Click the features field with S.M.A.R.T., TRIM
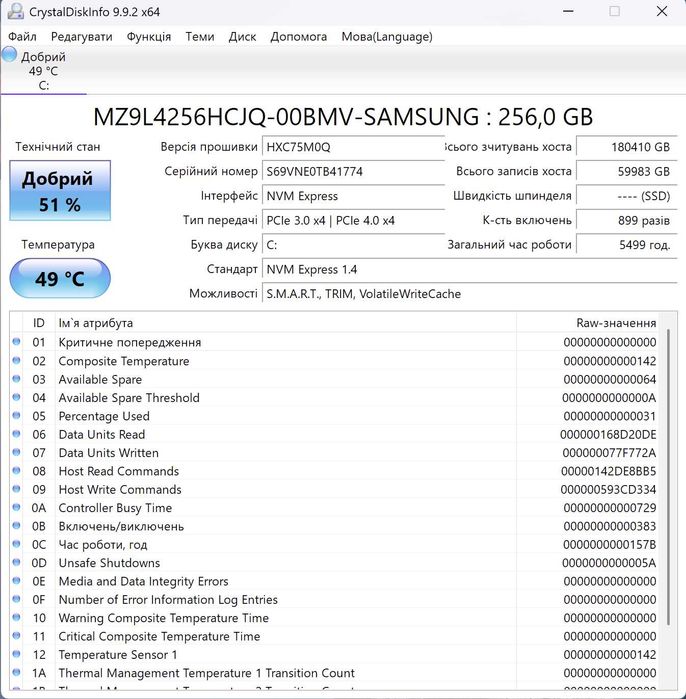The image size is (686, 699). point(469,294)
